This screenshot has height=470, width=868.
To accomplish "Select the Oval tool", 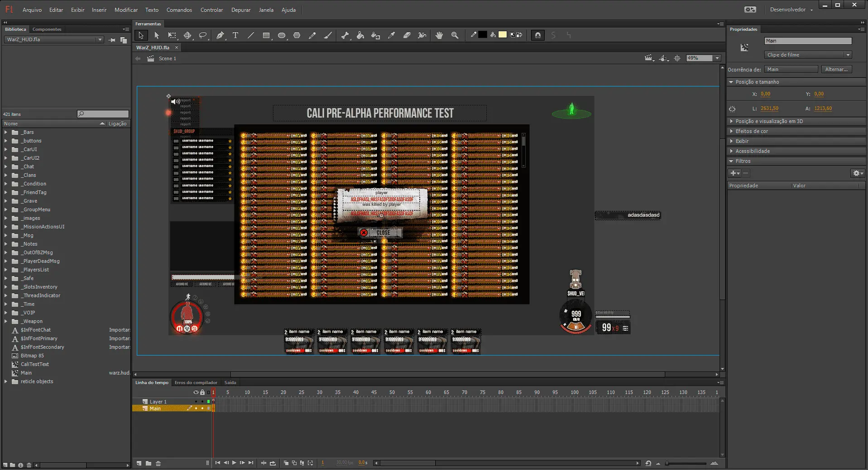I will point(282,35).
